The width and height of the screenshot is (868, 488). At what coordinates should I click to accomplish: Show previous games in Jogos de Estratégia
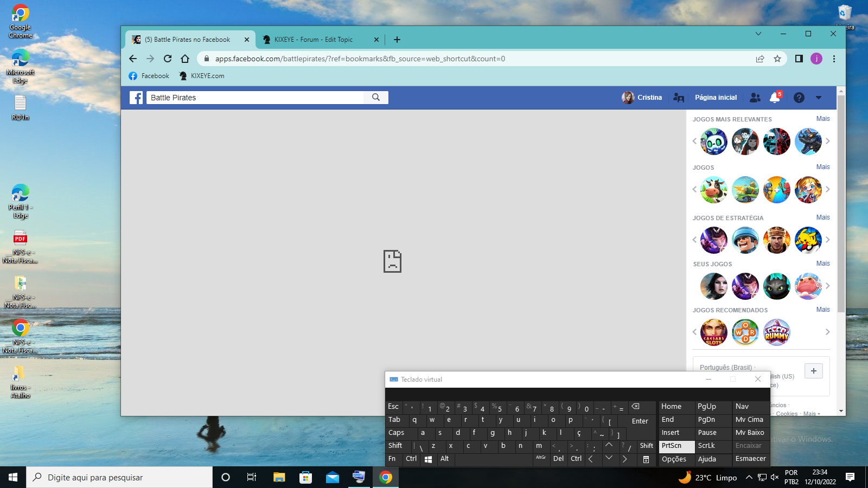[x=694, y=240]
